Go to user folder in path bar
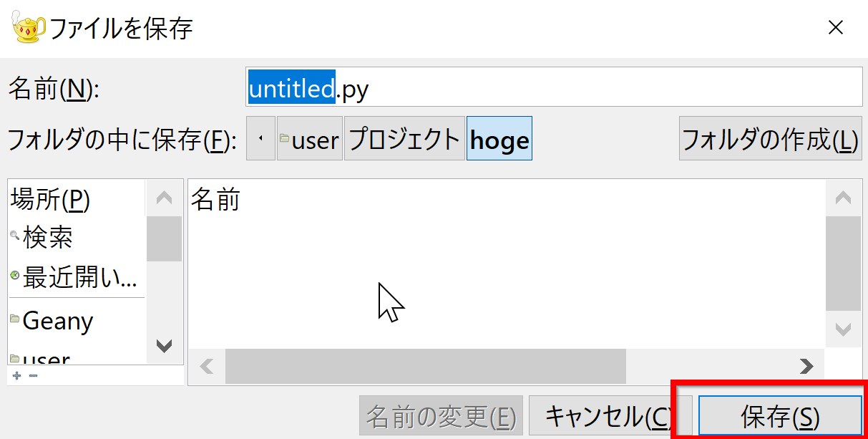The image size is (868, 439). point(310,139)
